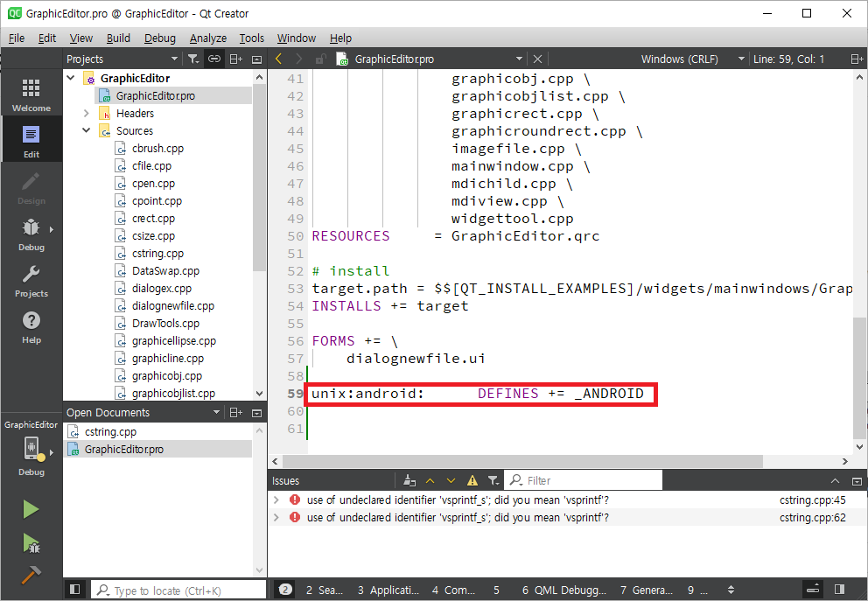Switch to Application Output tab
Screen dimensions: 868x601
tap(388, 590)
